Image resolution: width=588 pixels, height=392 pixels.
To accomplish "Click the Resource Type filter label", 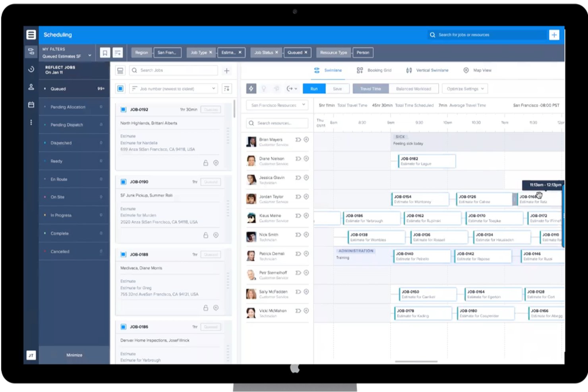I will click(333, 52).
